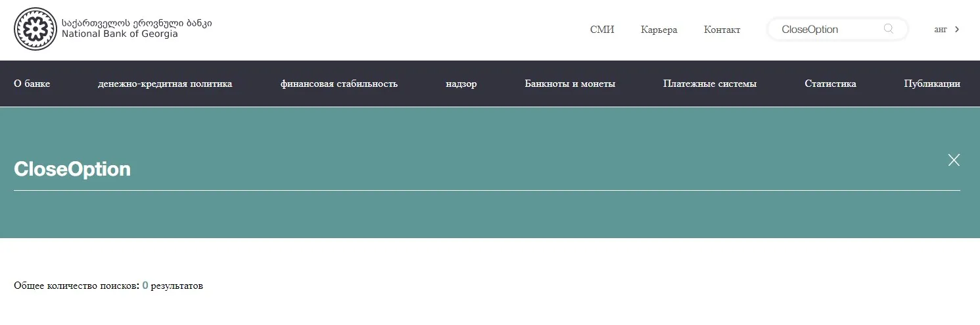
Task: Open the 'О банке' menu
Action: [32, 84]
